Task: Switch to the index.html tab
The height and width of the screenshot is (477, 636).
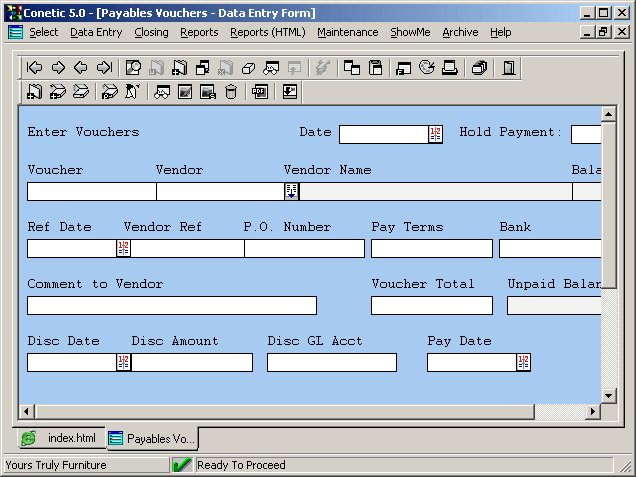Action: (x=60, y=438)
